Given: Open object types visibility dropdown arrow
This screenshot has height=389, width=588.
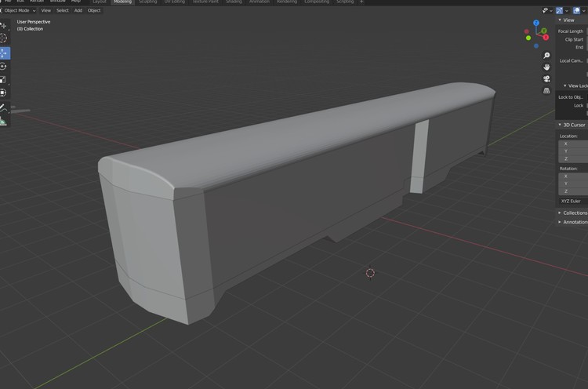Looking at the screenshot, I should 551,11.
